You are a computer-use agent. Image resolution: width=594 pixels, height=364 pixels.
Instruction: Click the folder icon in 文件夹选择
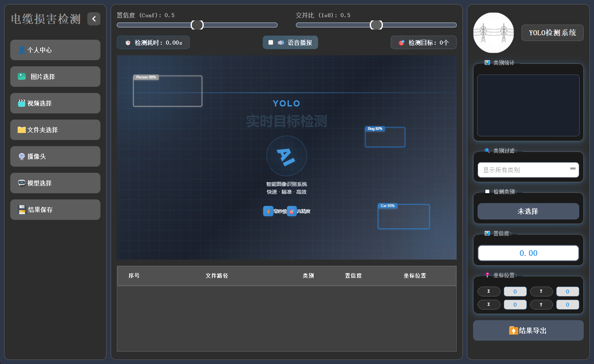tap(22, 130)
